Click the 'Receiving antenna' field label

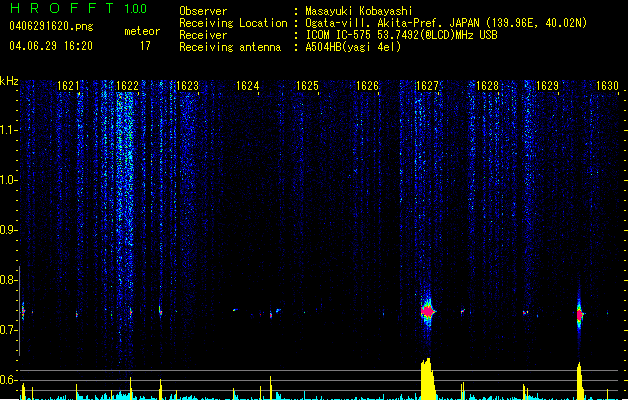point(230,47)
